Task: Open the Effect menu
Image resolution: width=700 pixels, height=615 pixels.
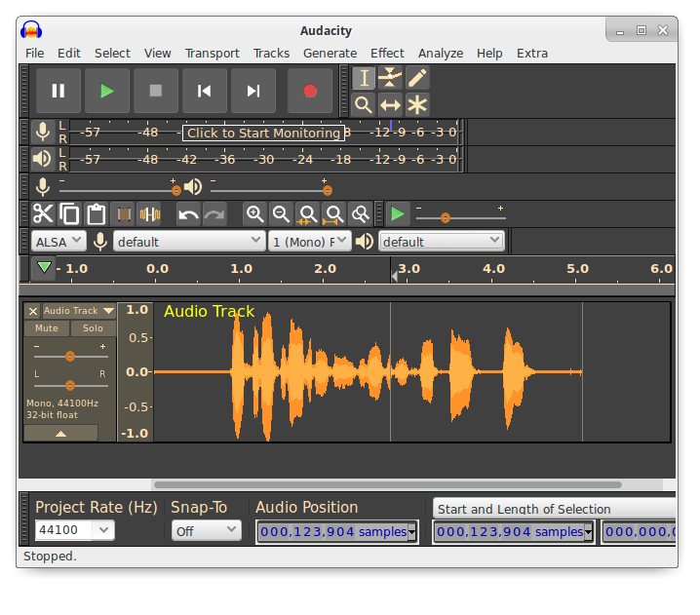Action: click(x=387, y=53)
